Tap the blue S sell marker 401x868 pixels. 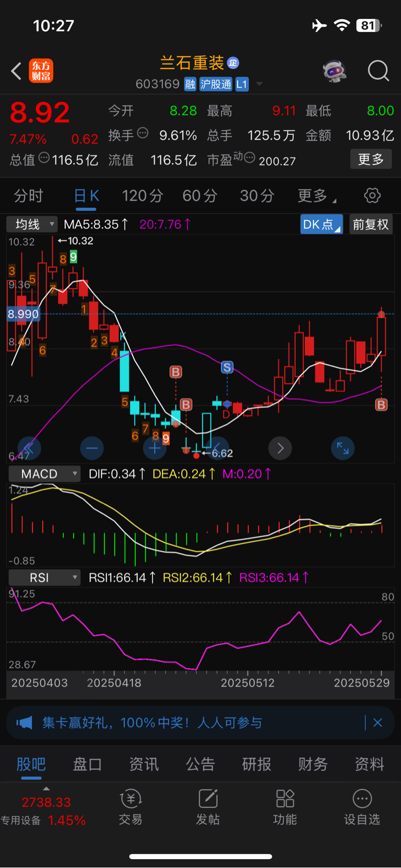227,367
